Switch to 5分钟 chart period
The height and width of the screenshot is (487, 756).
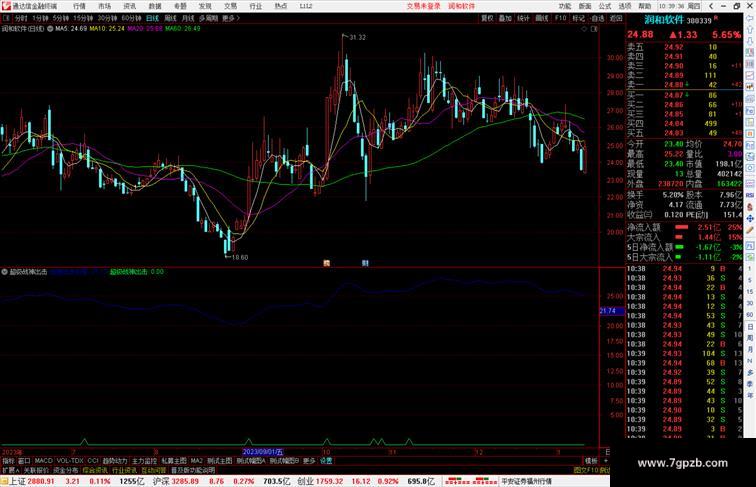click(x=61, y=18)
